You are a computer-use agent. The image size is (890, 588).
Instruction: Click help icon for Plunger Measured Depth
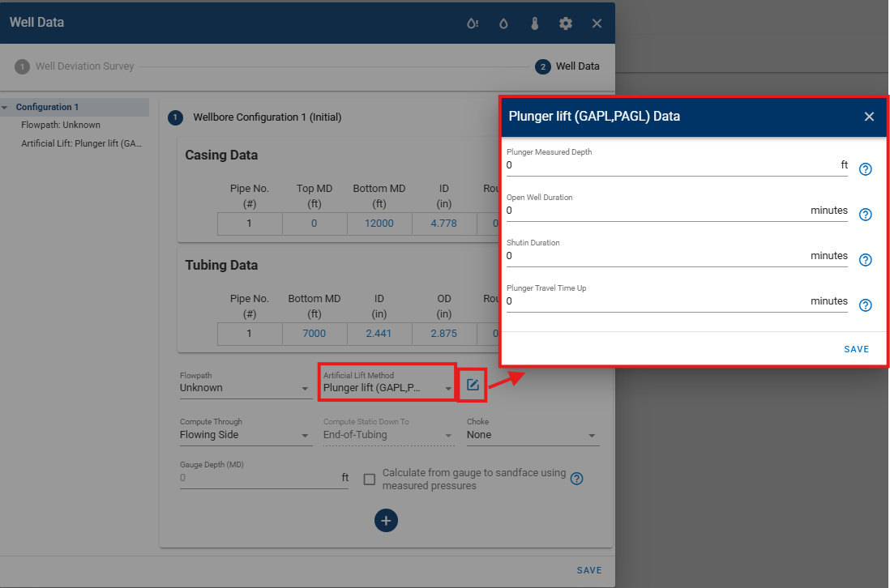coord(865,169)
